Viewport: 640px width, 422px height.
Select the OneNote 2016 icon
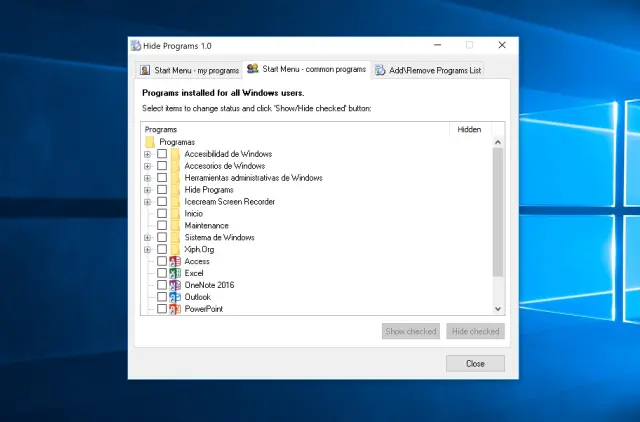[x=175, y=285]
